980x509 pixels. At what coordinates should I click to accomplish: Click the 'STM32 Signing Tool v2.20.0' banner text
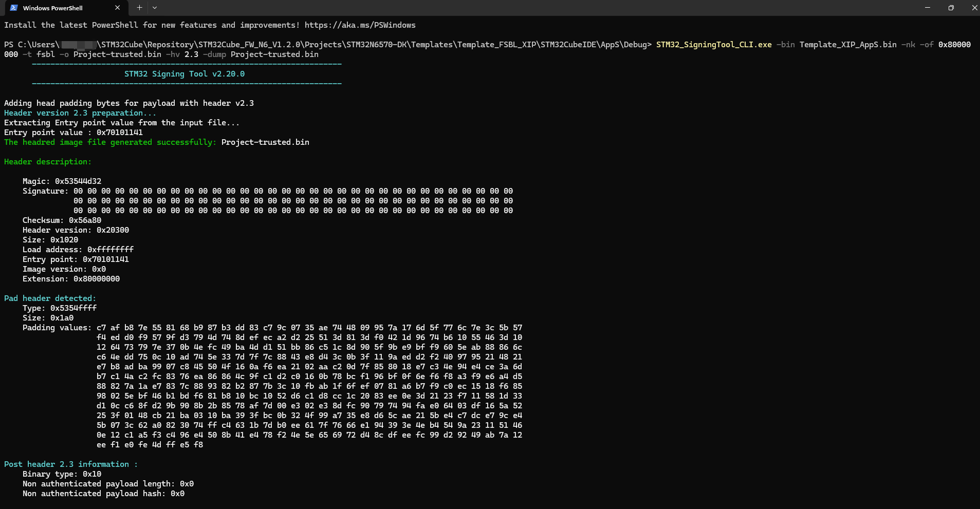pyautogui.click(x=184, y=74)
